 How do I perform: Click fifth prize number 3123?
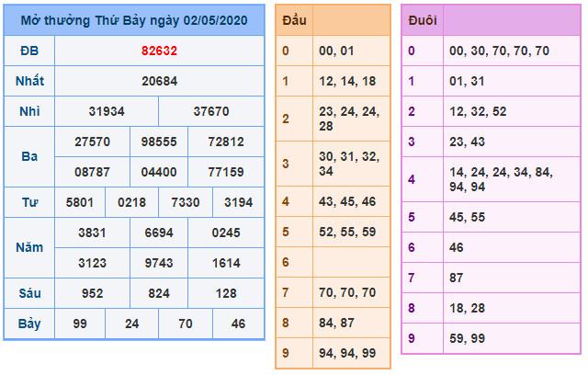tap(92, 263)
